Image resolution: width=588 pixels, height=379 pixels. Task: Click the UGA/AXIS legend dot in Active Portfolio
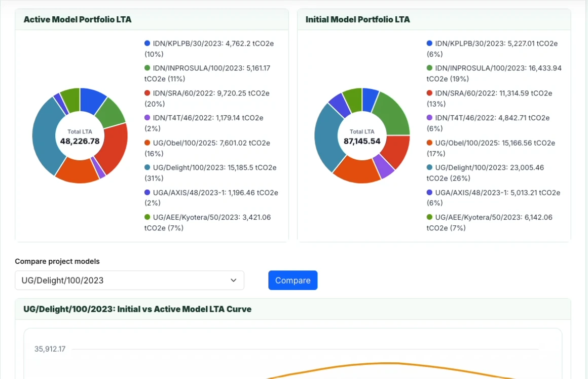[x=148, y=192]
